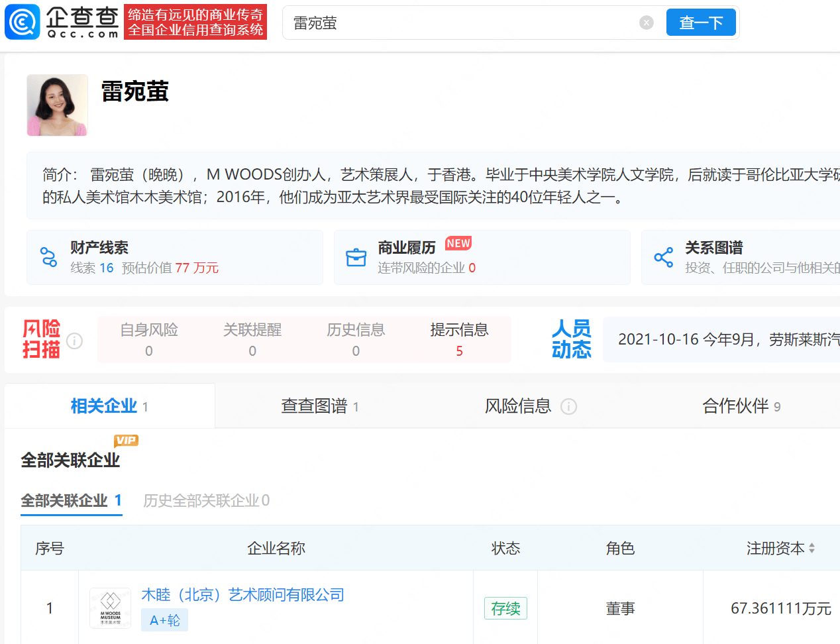Screen dimensions: 840x644
Task: View 自身风险 count
Action: pyautogui.click(x=149, y=340)
